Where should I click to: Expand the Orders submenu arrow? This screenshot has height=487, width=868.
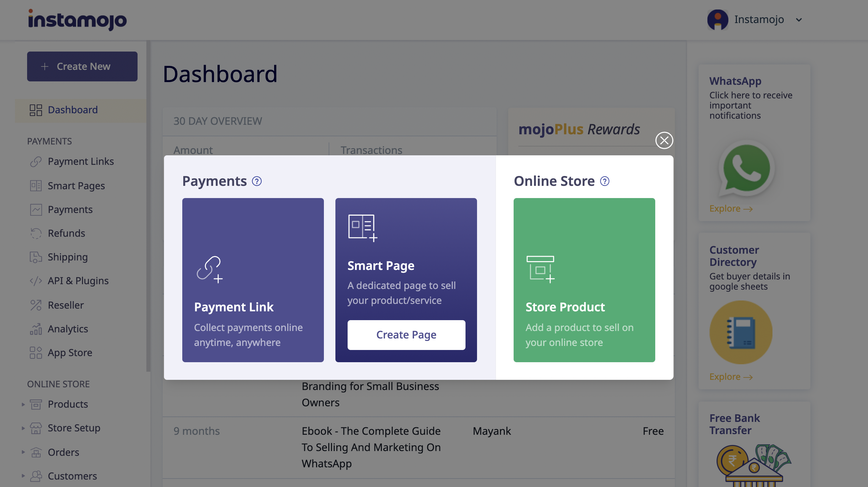click(x=23, y=452)
